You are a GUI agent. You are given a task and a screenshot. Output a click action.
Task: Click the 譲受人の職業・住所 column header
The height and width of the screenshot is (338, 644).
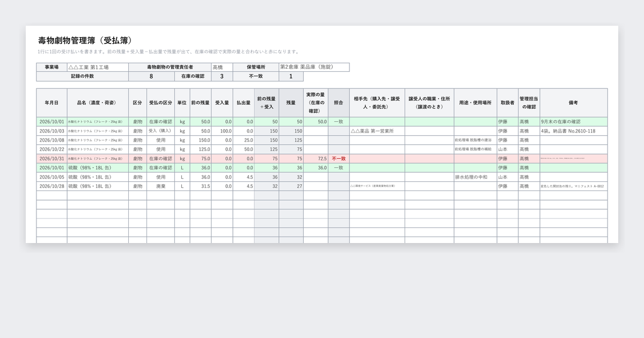(429, 102)
